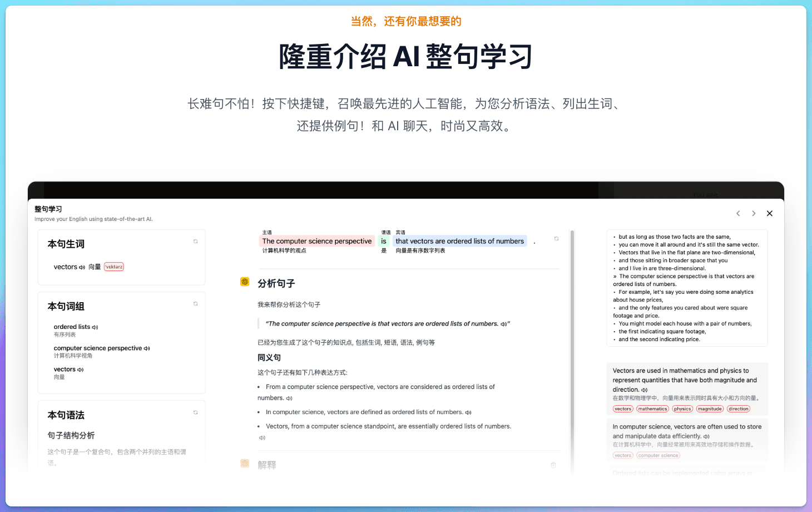The height and width of the screenshot is (512, 812).
Task: Delete the 解释 message with trash icon
Action: click(x=553, y=465)
